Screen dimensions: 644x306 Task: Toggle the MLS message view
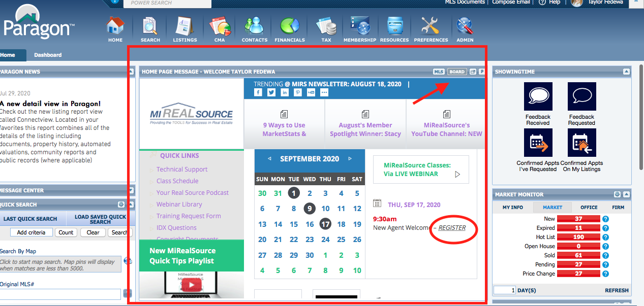click(439, 72)
